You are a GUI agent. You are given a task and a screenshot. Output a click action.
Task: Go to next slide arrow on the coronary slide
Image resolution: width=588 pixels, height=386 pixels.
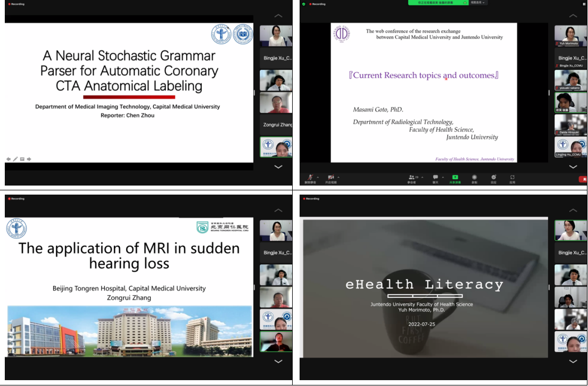[x=29, y=159]
